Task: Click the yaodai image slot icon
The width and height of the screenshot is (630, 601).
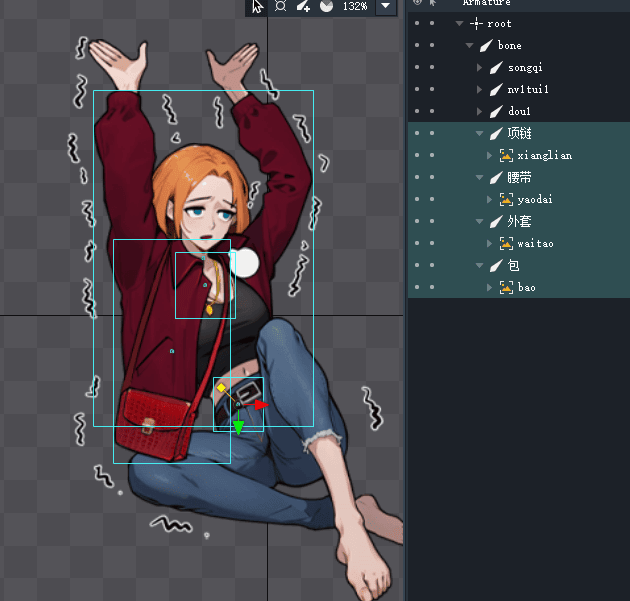Action: click(506, 199)
